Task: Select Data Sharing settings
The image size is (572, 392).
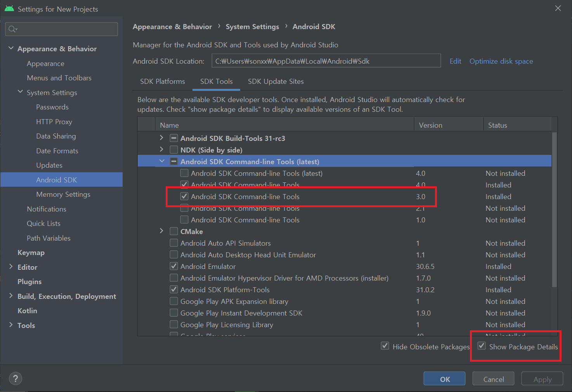Action: 56,136
